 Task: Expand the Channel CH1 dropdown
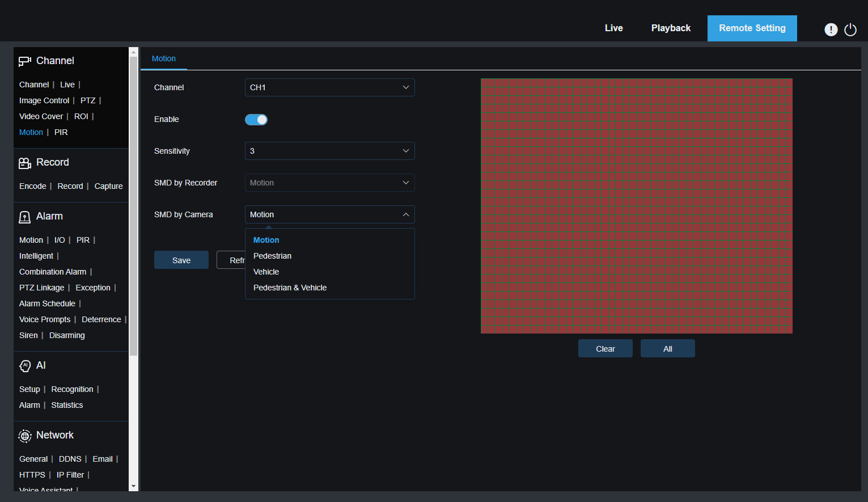click(x=329, y=87)
